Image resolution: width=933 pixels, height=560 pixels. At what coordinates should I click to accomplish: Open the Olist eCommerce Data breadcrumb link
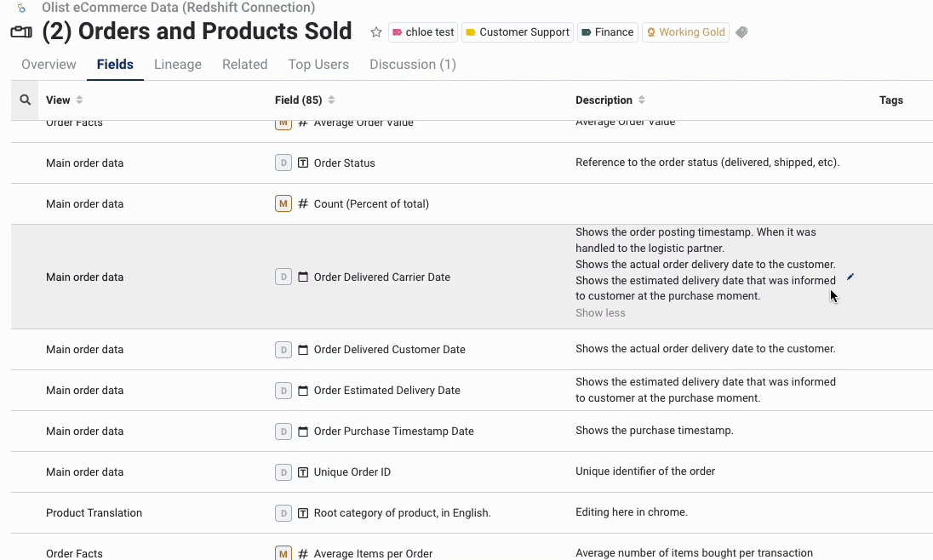[x=178, y=8]
